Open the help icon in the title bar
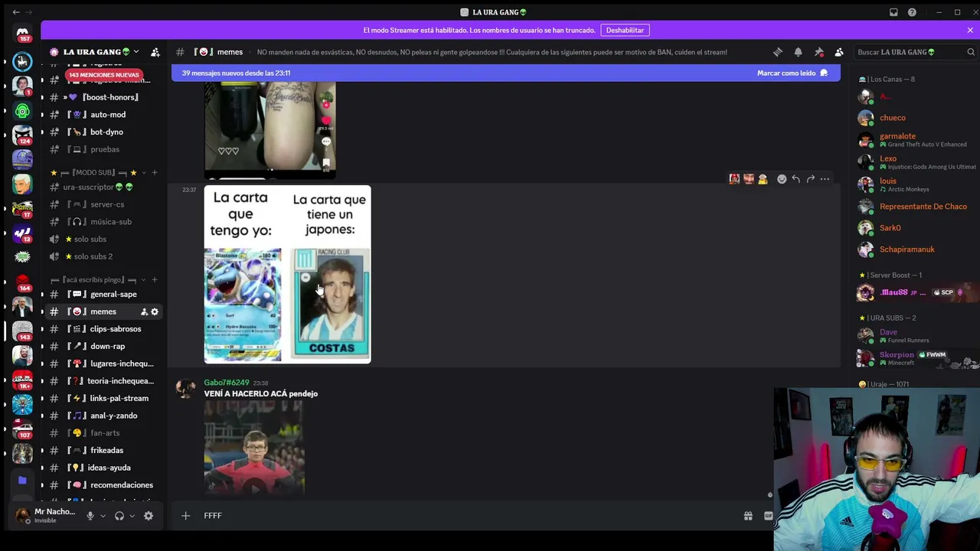The width and height of the screenshot is (980, 551). tap(912, 12)
